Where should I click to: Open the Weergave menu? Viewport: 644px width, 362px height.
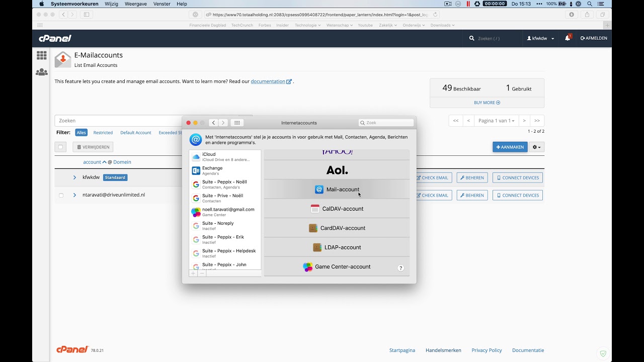pyautogui.click(x=136, y=4)
